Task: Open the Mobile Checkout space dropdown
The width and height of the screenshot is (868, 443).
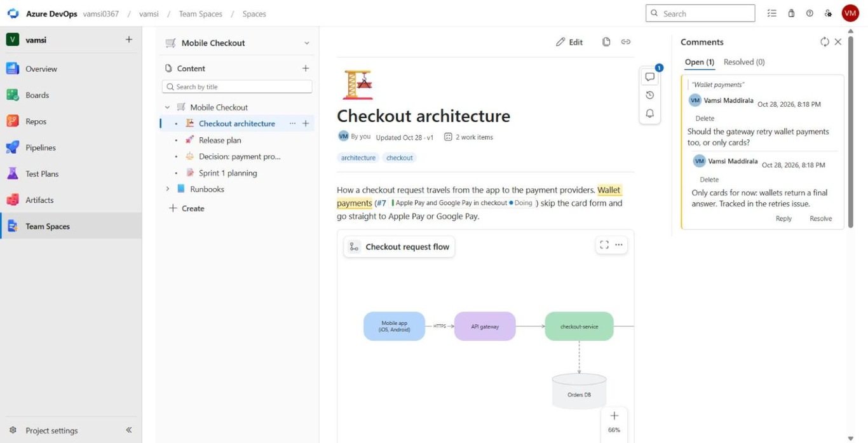Action: [x=307, y=43]
